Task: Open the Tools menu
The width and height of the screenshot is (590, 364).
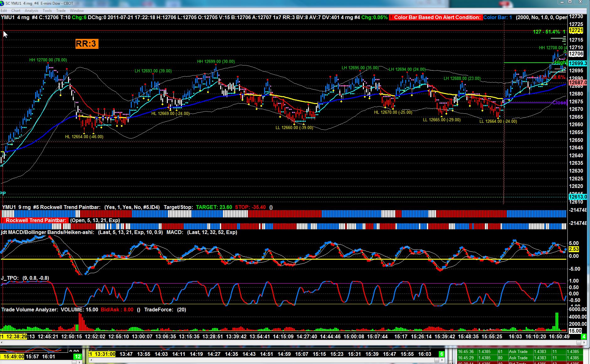Action: 47,11
